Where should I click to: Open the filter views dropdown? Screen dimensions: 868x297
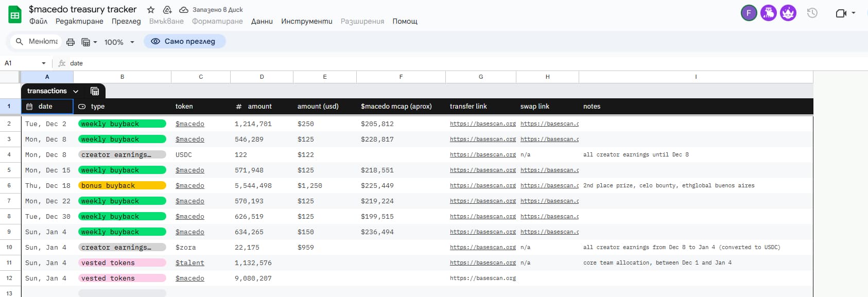point(89,42)
